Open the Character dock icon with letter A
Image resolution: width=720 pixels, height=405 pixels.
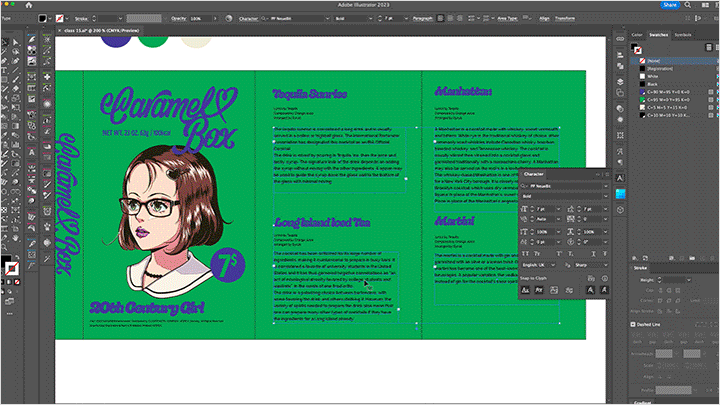pyautogui.click(x=620, y=178)
